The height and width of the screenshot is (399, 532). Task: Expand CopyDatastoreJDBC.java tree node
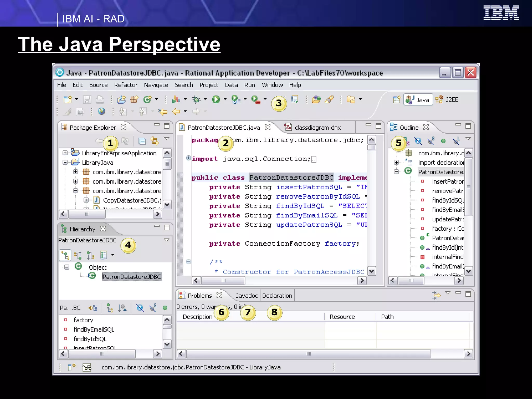click(86, 200)
